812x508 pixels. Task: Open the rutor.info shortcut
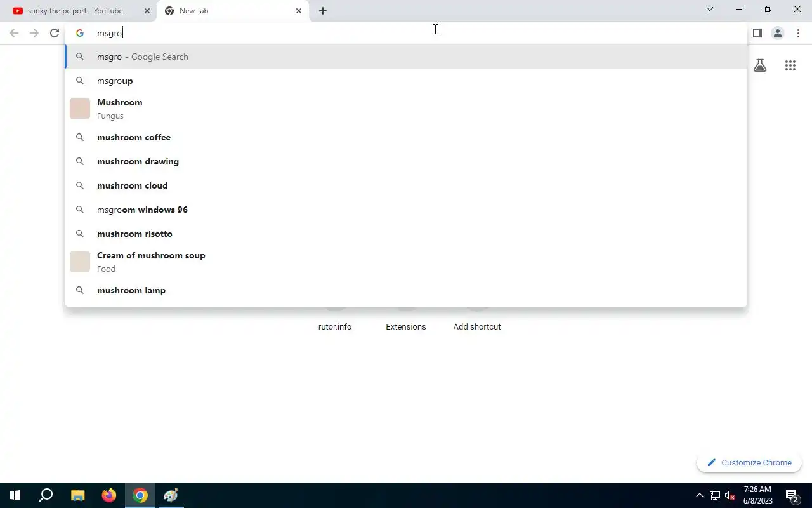tap(335, 326)
